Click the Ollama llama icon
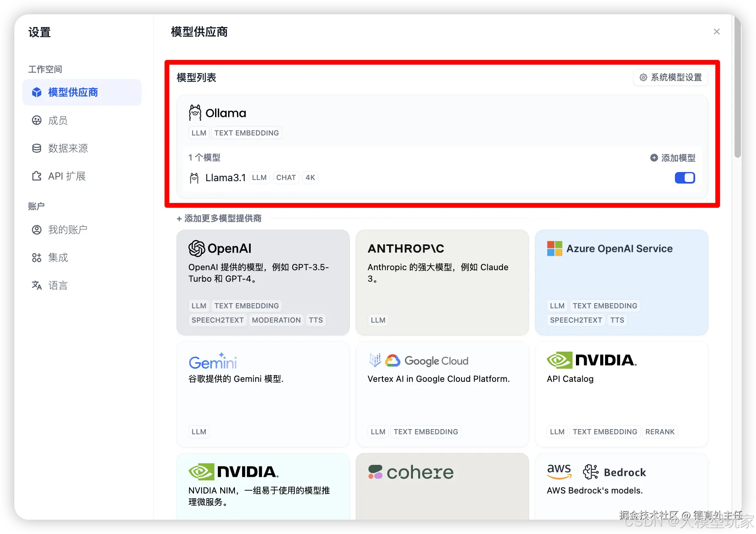The width and height of the screenshot is (756, 534). 195,112
